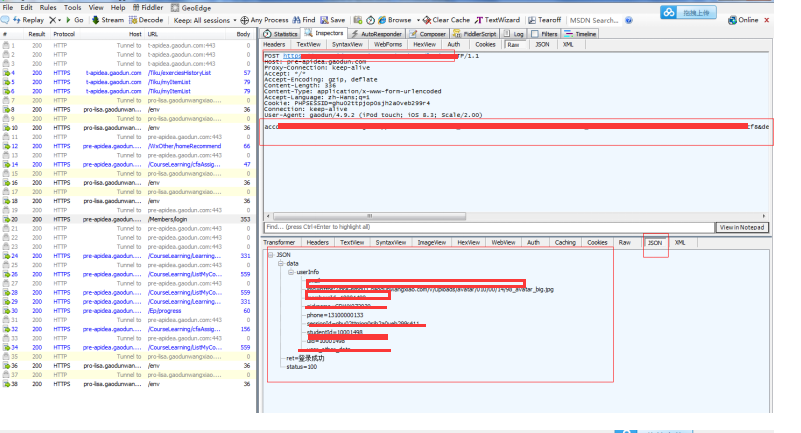
Task: Click the camera screenshot toolbar icon
Action: tap(358, 20)
